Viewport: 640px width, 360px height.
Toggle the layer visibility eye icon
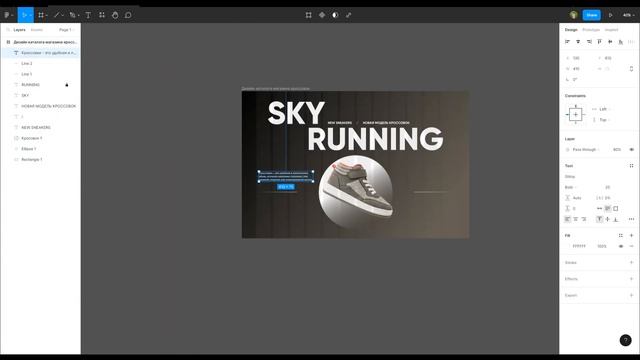tap(631, 149)
